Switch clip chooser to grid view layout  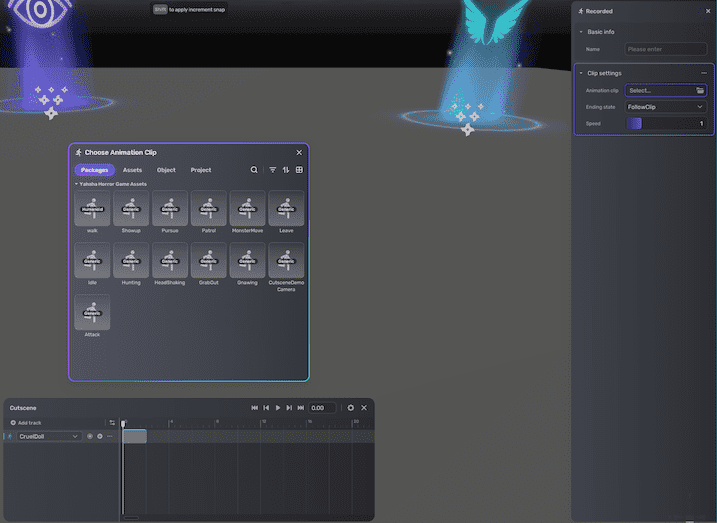(x=299, y=170)
